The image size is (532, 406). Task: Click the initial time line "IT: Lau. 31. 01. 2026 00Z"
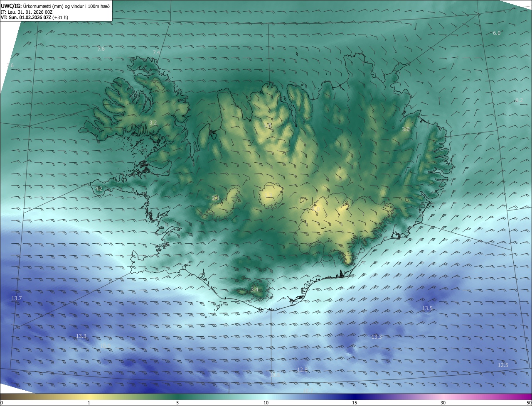pyautogui.click(x=27, y=12)
